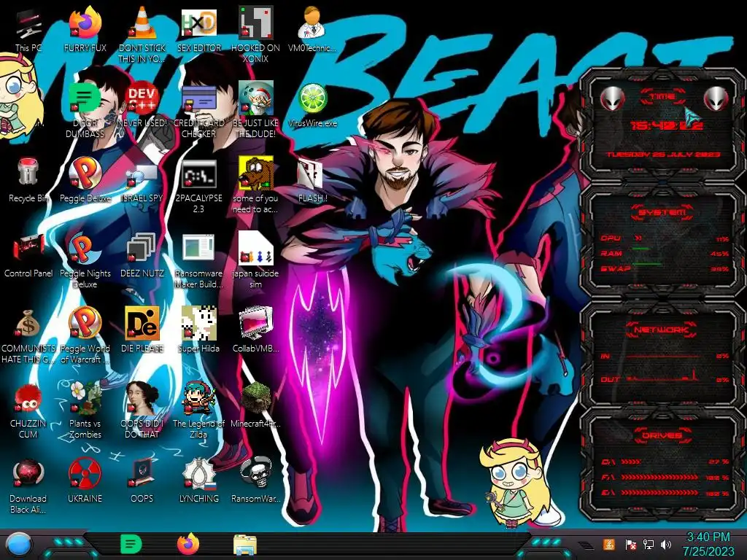Select the RansomWar skull icon

[256, 480]
